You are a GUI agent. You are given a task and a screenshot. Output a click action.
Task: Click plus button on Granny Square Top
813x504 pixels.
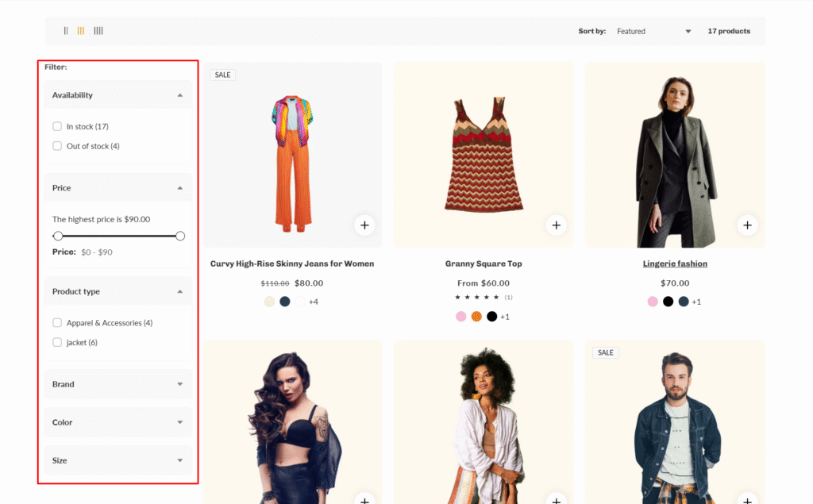(x=556, y=225)
